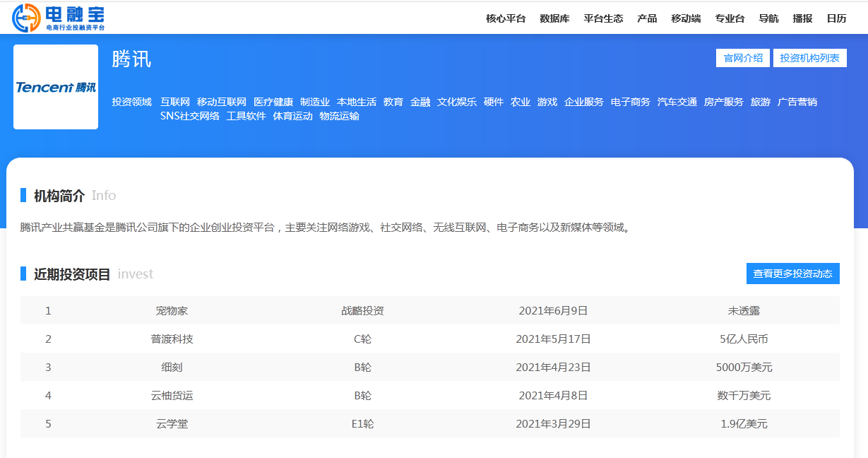Click the C轮 round cell

362,339
